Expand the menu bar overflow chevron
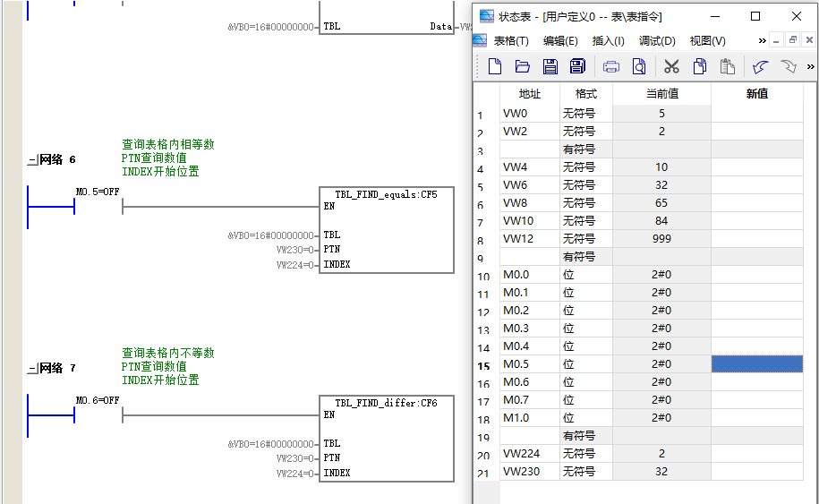The image size is (819, 504). (x=762, y=41)
